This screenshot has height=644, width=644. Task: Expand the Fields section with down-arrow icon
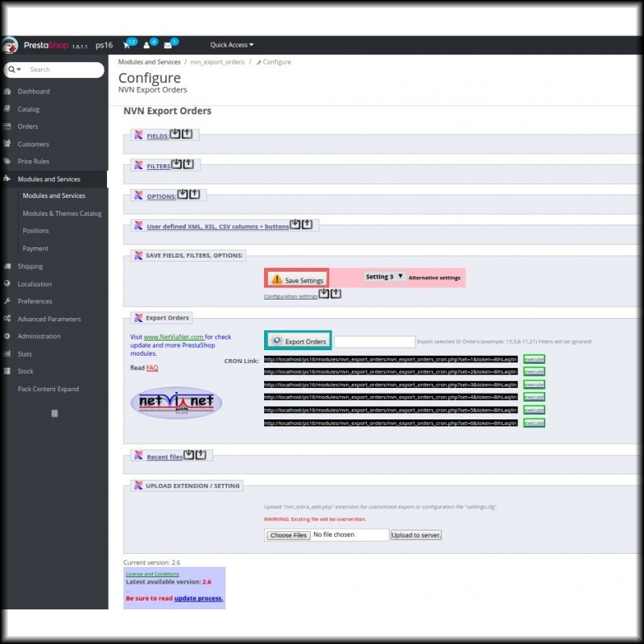pos(175,134)
